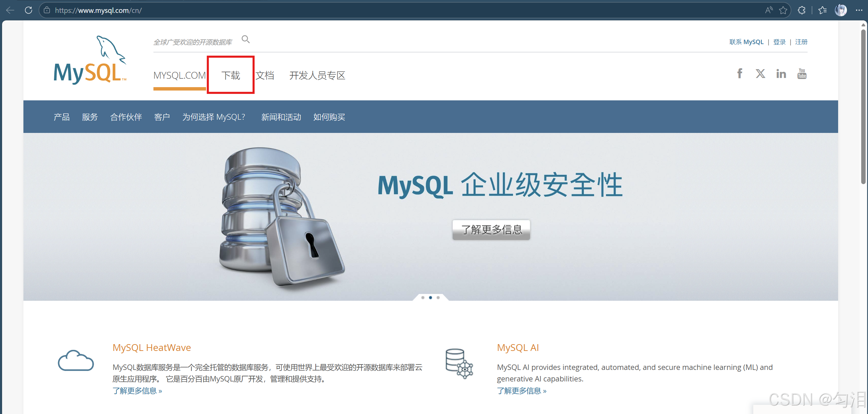Open browser extensions puzzle icon
This screenshot has height=414, width=868.
(801, 10)
